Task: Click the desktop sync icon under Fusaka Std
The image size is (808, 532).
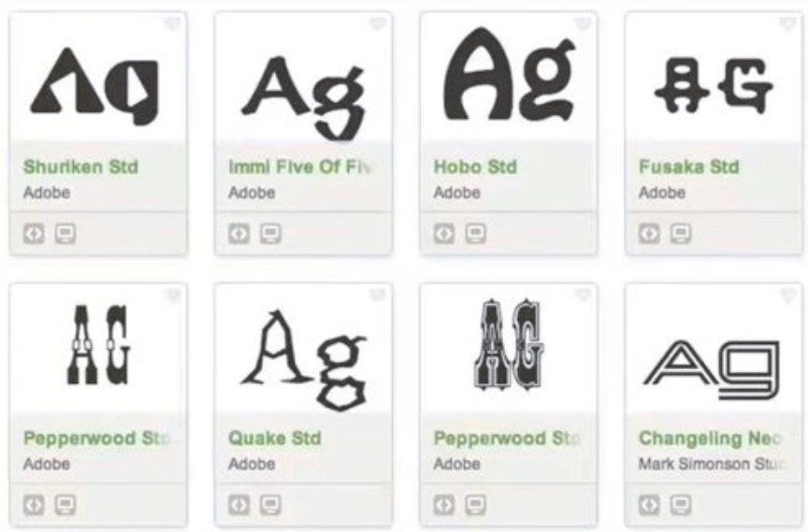Action: (x=681, y=234)
